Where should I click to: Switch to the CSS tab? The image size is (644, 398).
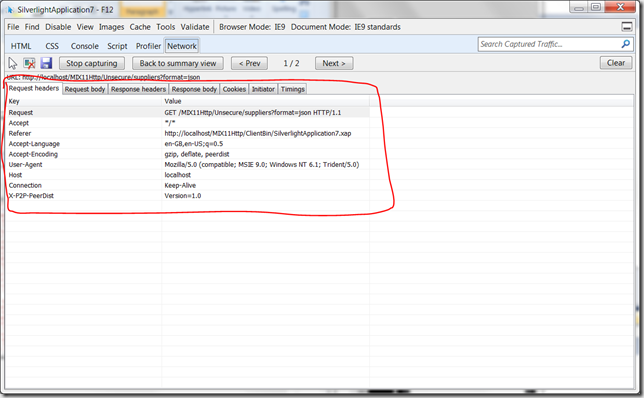click(x=52, y=46)
